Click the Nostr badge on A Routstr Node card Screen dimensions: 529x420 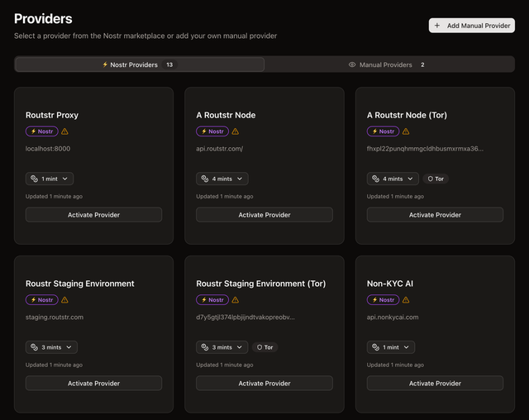click(212, 131)
